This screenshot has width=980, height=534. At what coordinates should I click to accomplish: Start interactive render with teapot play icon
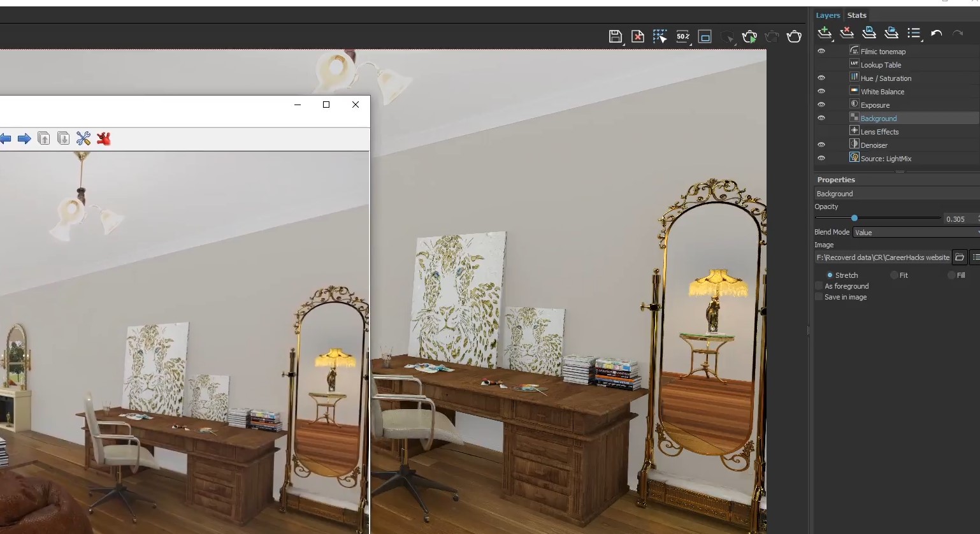[x=749, y=37]
